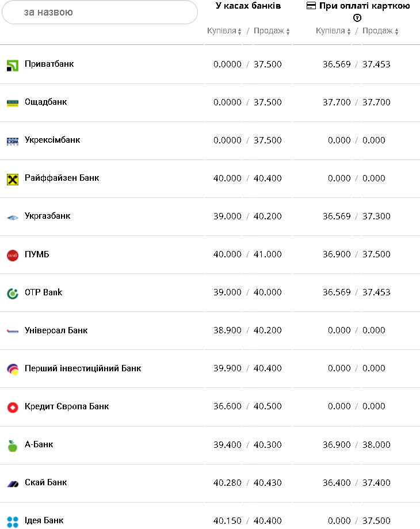Click the Приватбанк logo icon

click(x=13, y=65)
